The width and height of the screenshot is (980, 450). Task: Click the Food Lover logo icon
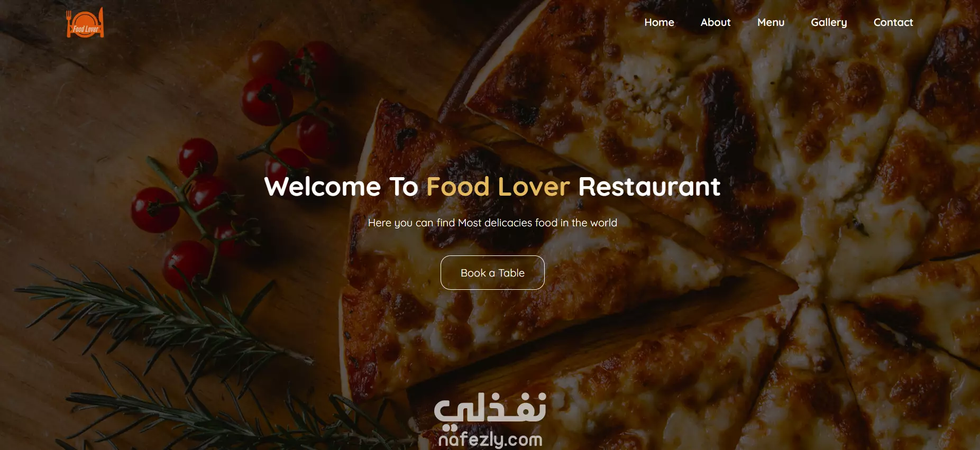pos(85,23)
